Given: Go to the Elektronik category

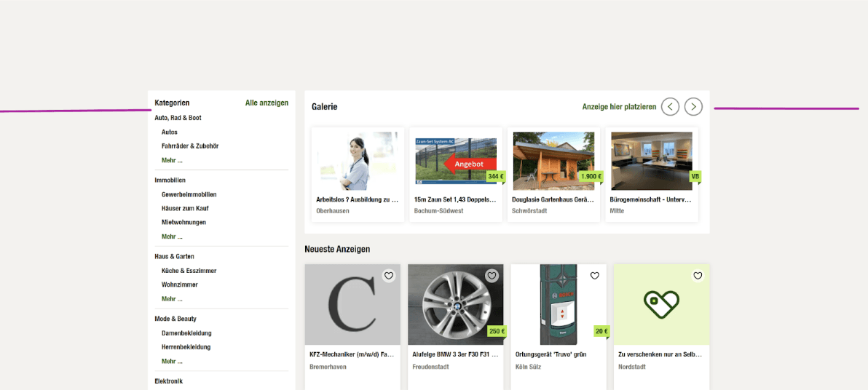Looking at the screenshot, I should 168,381.
